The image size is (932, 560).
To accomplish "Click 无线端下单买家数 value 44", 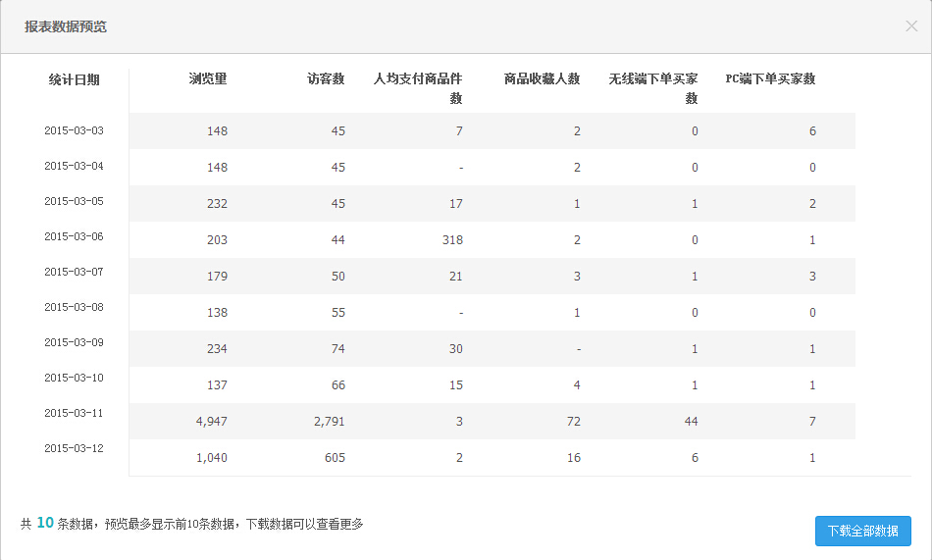I will tap(692, 421).
